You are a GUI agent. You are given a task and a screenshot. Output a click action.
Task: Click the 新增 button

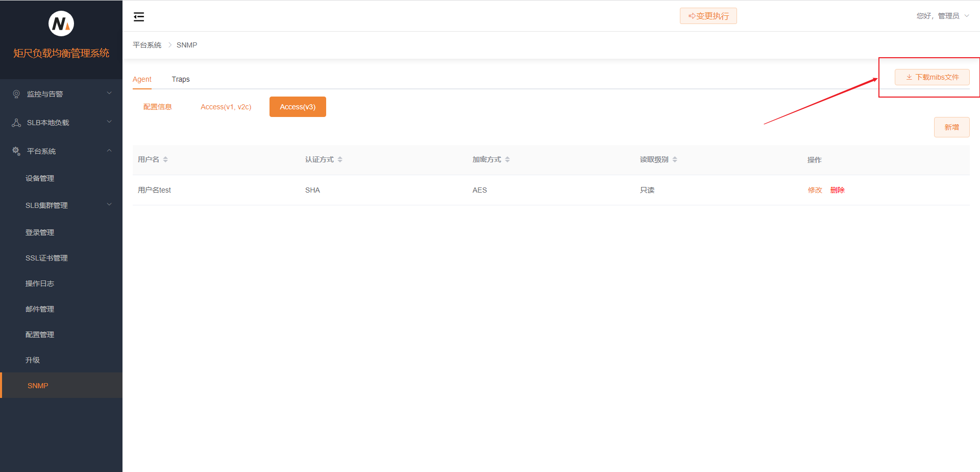pos(951,127)
